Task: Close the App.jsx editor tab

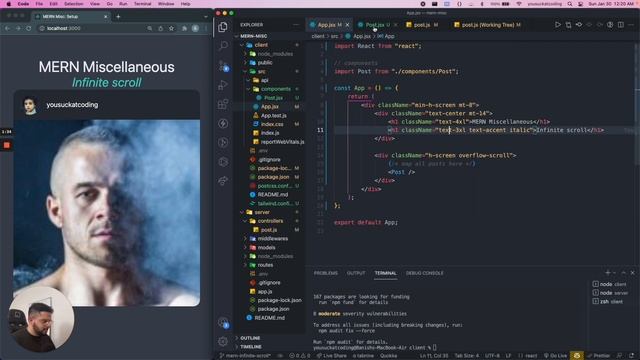Action: pyautogui.click(x=347, y=25)
